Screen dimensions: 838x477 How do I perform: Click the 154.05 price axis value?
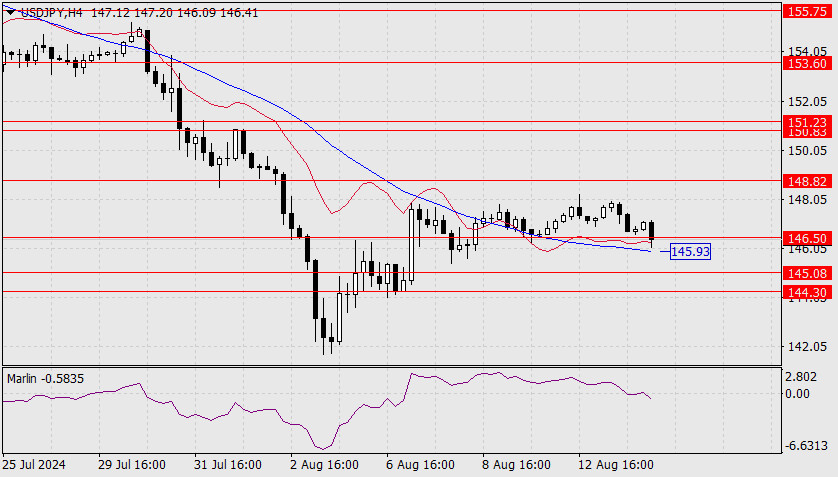tap(808, 51)
